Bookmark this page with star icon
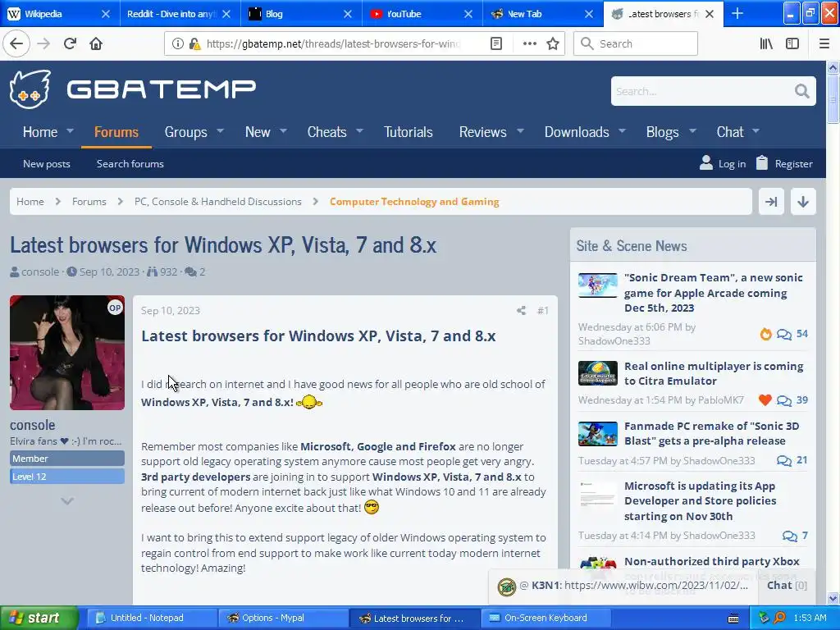This screenshot has height=630, width=840. (553, 43)
